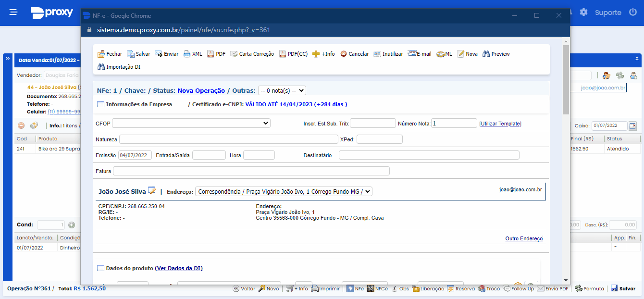Expand the sidebar with the » arrow
The height and width of the screenshot is (299, 644).
coord(8,58)
